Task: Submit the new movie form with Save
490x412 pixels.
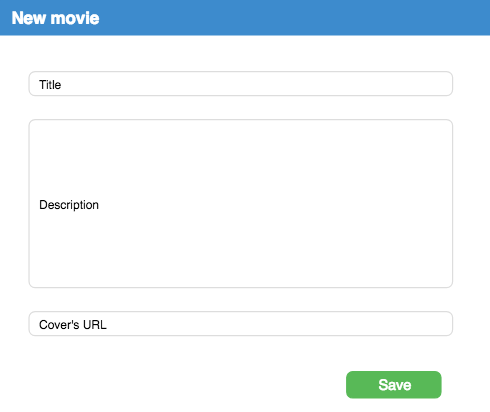Action: [394, 385]
